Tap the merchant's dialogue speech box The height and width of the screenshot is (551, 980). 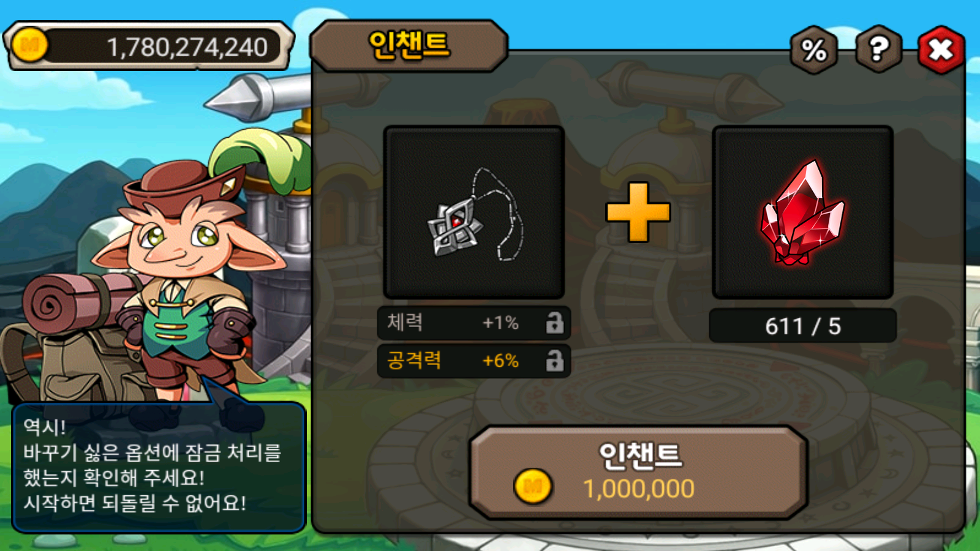159,468
